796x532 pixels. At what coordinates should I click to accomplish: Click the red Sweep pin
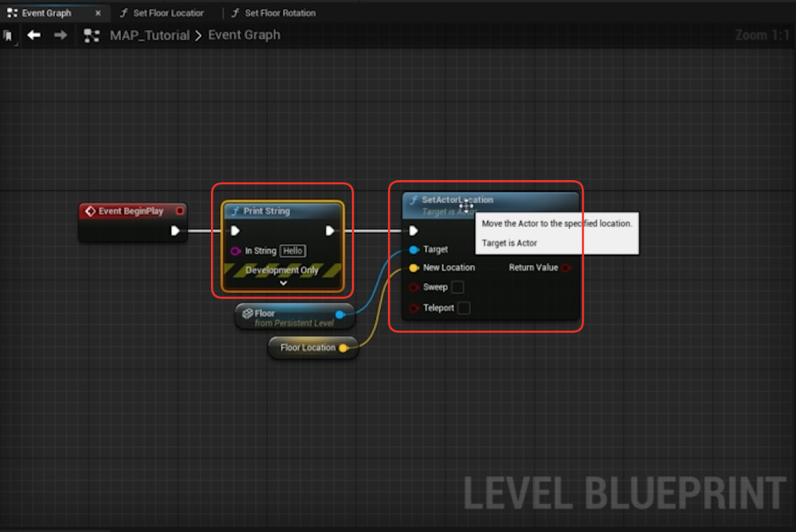(x=414, y=287)
